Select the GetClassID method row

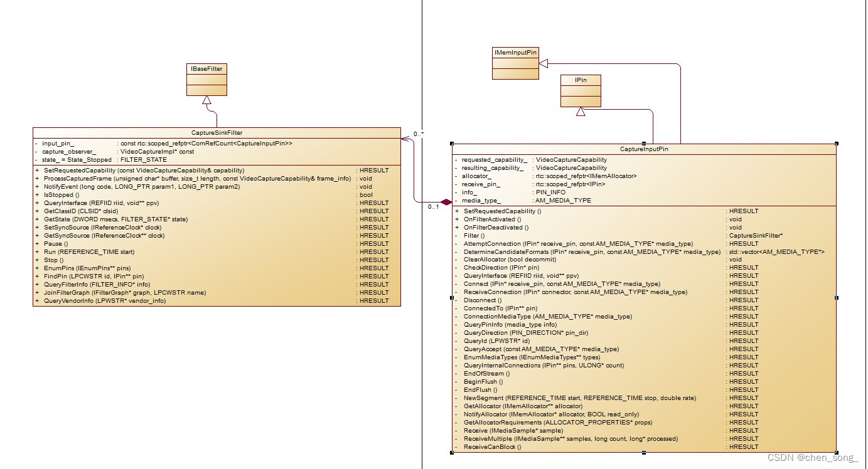217,211
